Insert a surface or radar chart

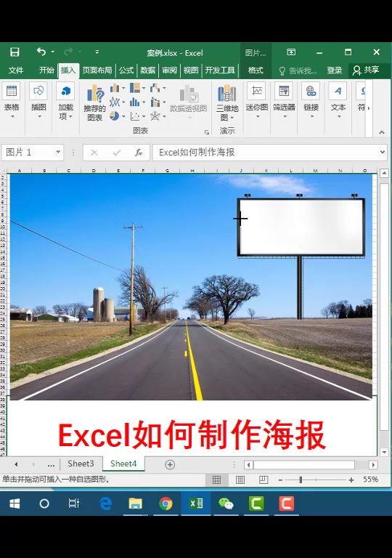click(x=158, y=116)
